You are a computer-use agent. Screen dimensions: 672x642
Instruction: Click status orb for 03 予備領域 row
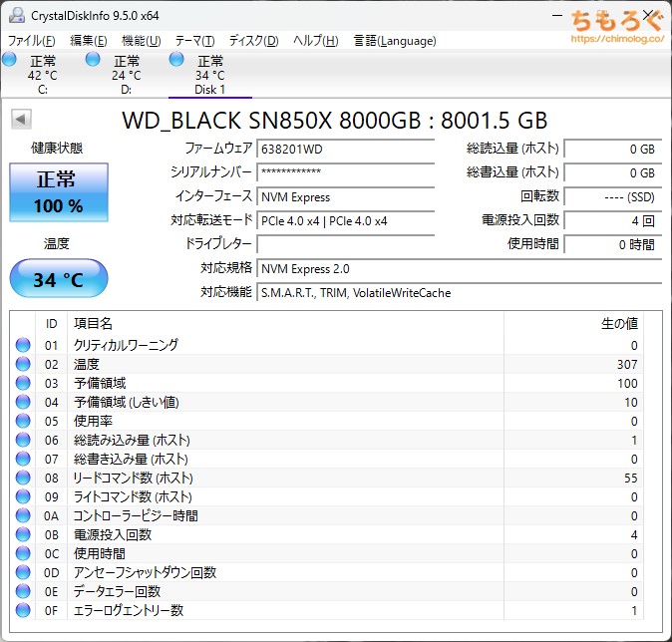point(23,383)
